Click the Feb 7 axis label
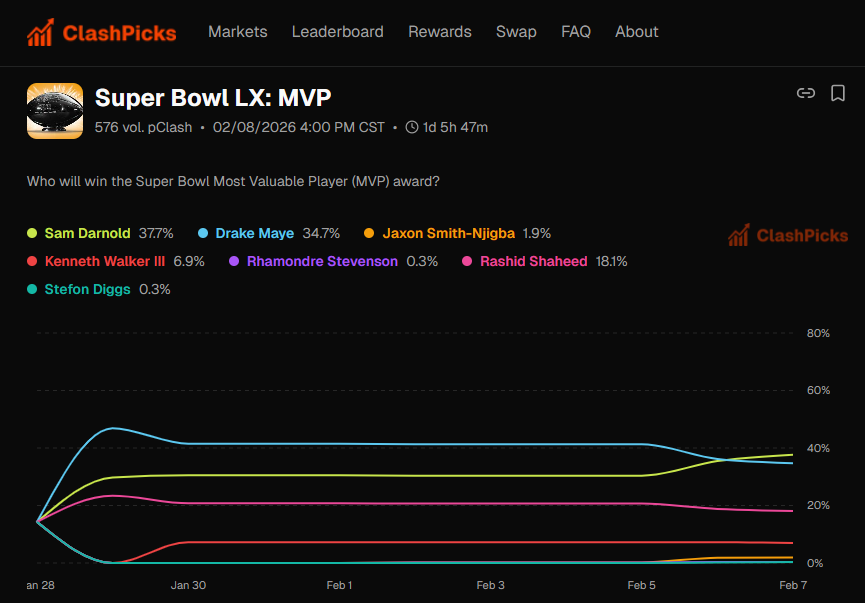865x603 pixels. click(x=793, y=585)
